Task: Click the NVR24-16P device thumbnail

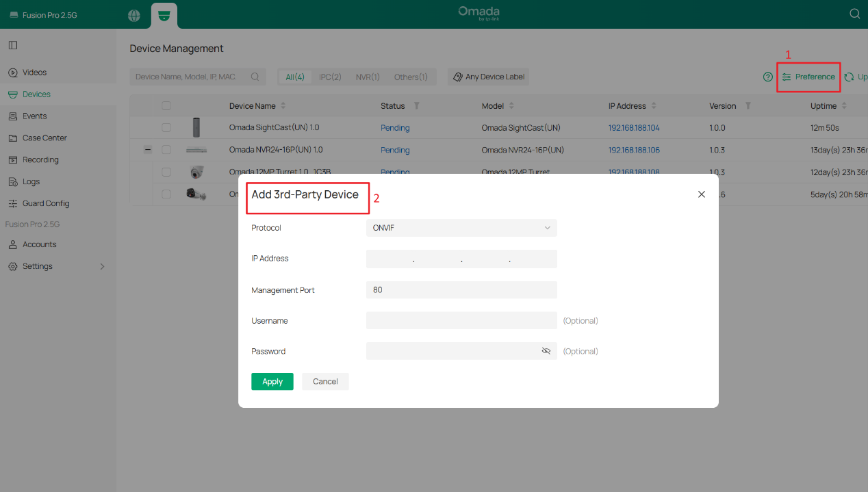Action: pyautogui.click(x=196, y=149)
